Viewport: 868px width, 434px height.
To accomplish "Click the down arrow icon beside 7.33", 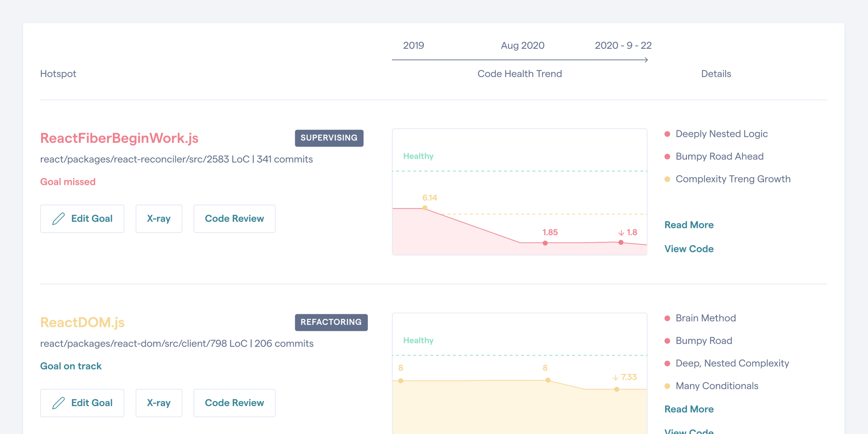I will click(x=615, y=378).
